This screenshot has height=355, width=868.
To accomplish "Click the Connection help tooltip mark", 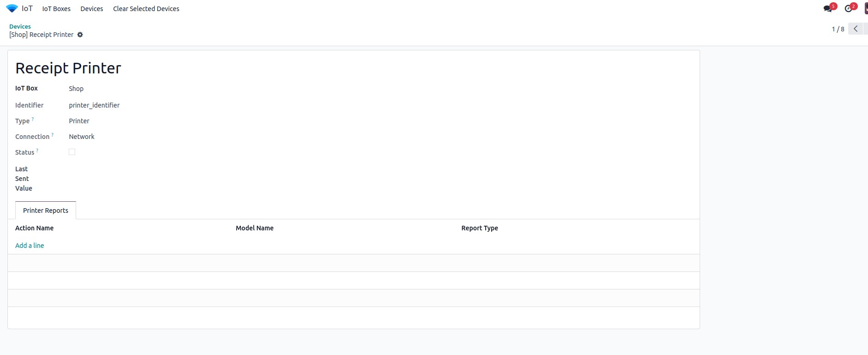I will [x=53, y=135].
